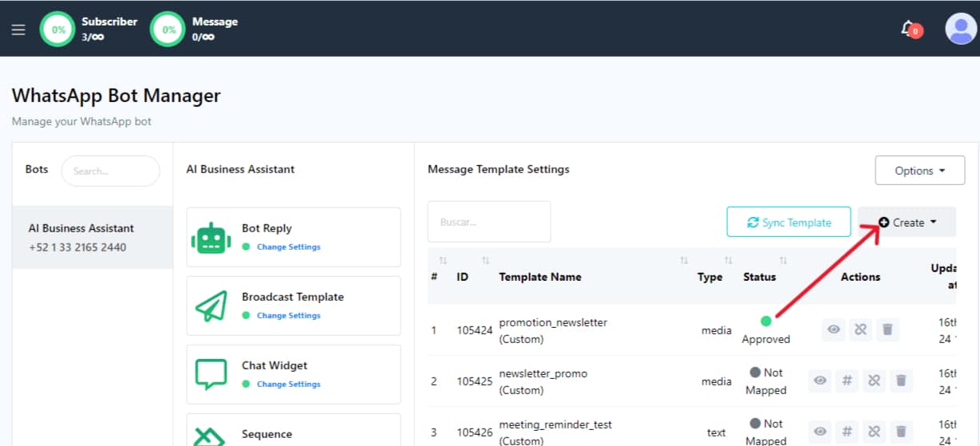Viewport: 980px width, 446px height.
Task: Unlink the newsletter_promo template mapping
Action: 874,381
